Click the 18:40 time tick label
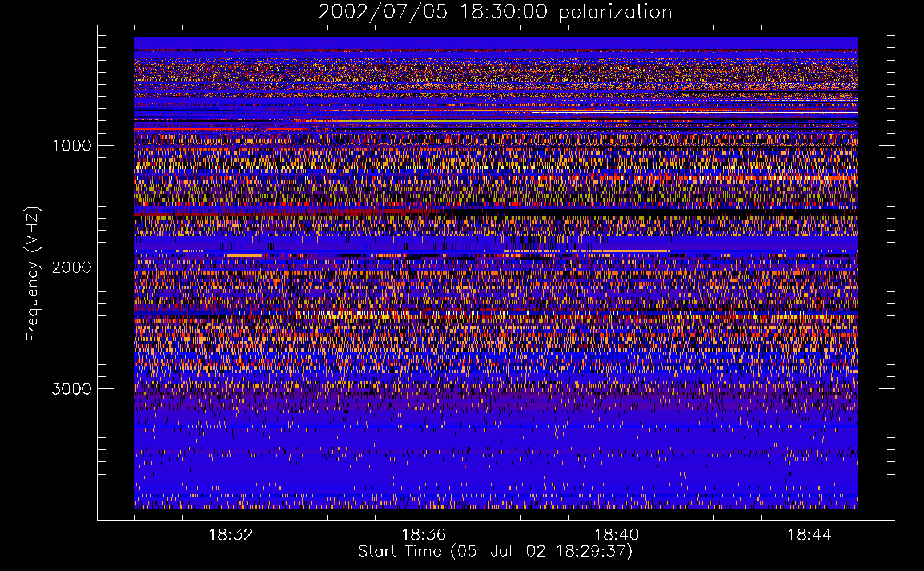The image size is (924, 571). (x=617, y=535)
